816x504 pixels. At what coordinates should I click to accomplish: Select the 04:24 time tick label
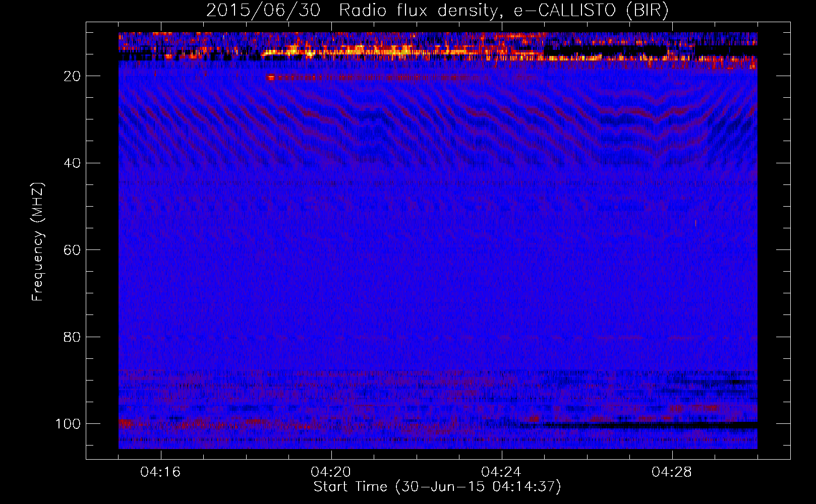click(x=501, y=472)
